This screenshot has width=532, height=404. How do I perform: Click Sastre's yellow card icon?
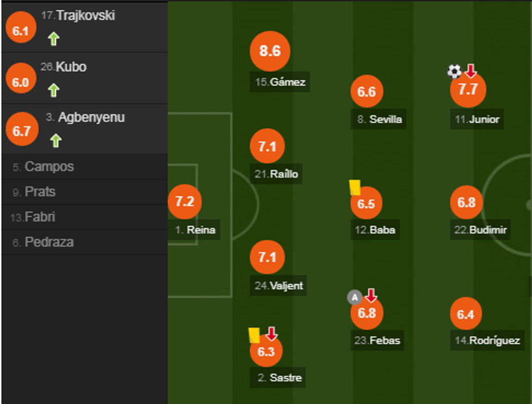pos(254,335)
